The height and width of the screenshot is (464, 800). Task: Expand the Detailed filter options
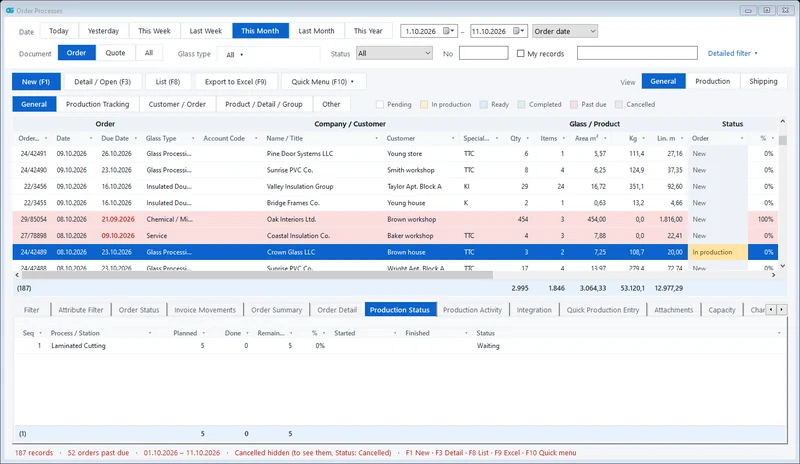[733, 53]
